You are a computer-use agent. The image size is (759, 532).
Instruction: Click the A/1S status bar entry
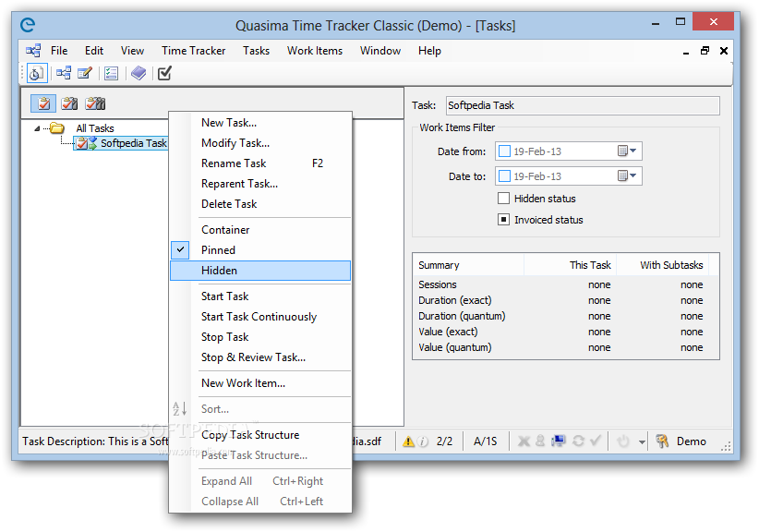coord(485,441)
